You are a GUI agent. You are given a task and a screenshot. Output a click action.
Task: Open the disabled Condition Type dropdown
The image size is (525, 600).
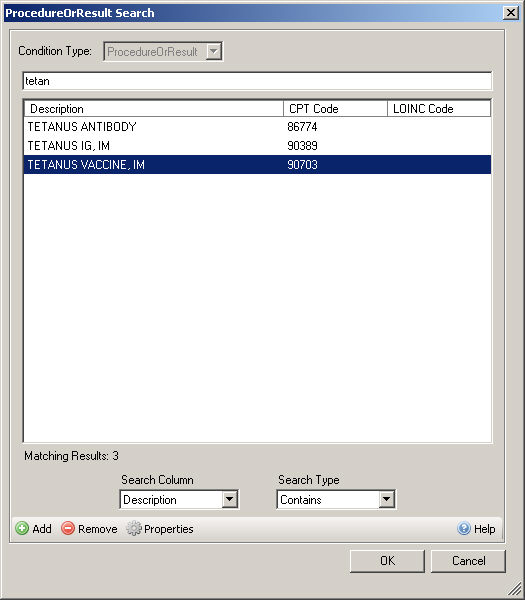163,51
